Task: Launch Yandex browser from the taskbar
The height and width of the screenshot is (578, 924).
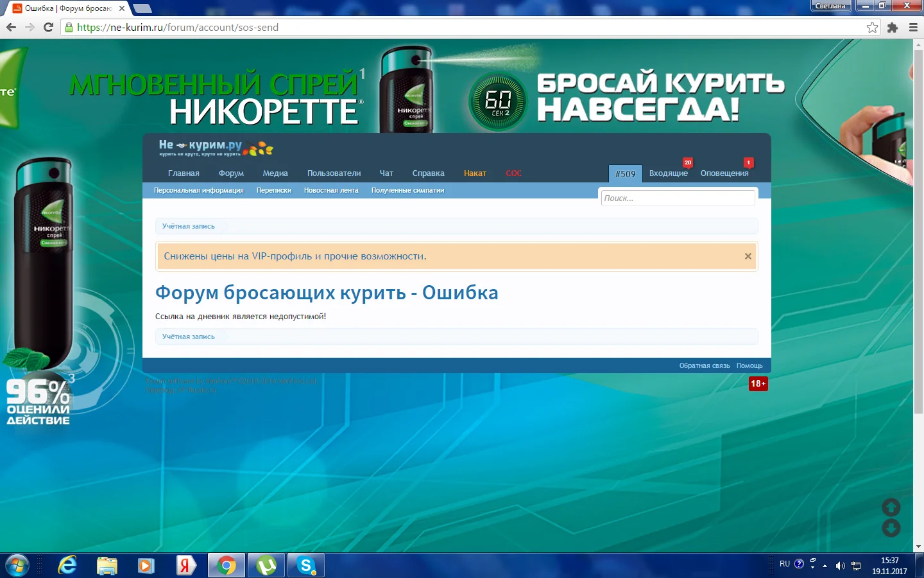Action: point(186,566)
